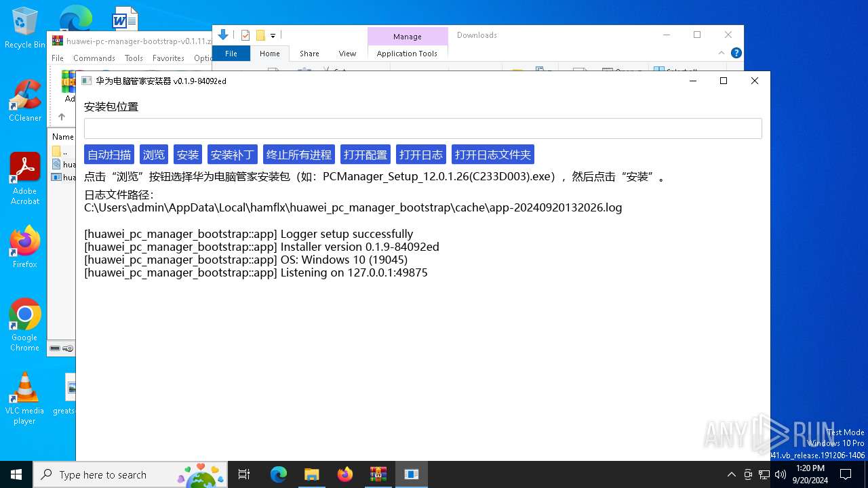Click the Add toolbar icon in WinRAR

tap(68, 86)
